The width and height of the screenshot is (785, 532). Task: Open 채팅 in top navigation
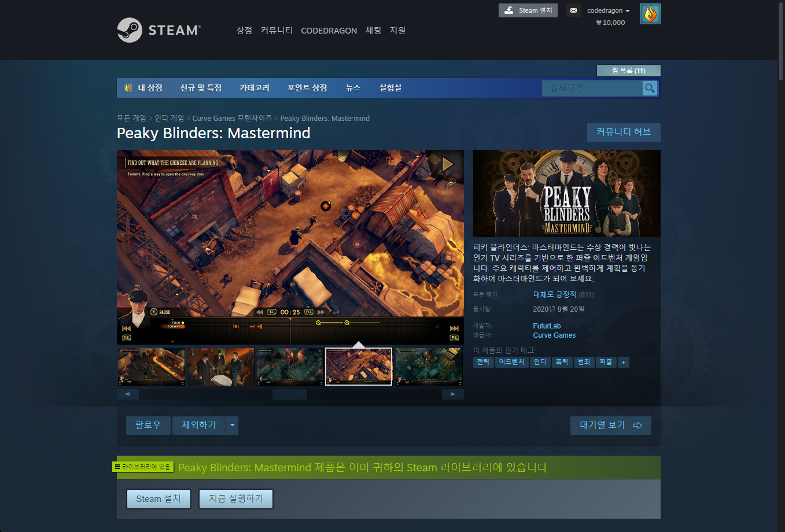coord(373,30)
